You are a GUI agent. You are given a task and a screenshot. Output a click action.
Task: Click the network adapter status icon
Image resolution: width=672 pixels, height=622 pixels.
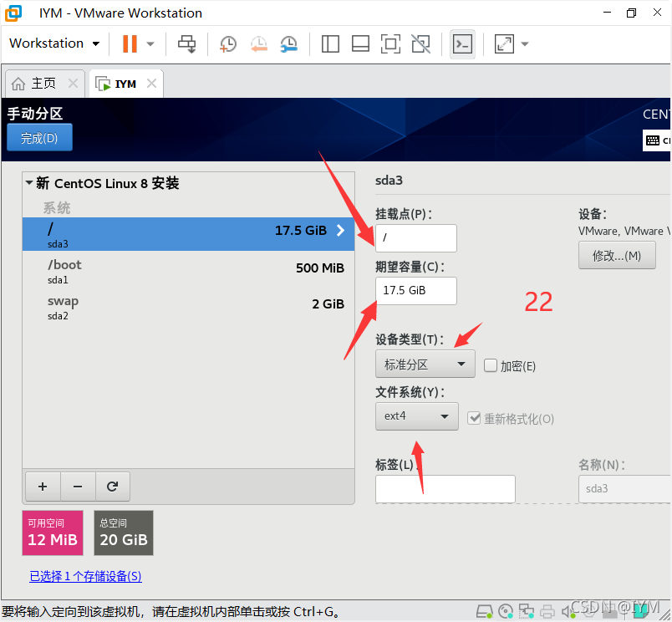(527, 611)
